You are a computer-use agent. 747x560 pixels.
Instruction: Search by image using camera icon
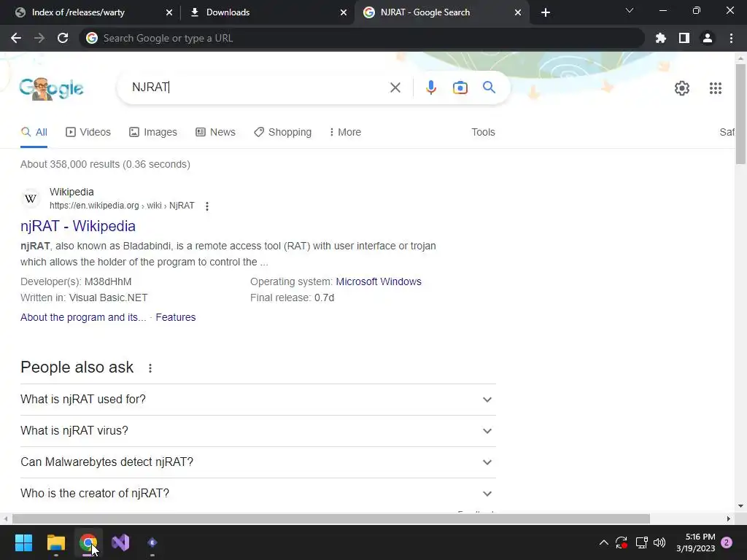coord(460,87)
